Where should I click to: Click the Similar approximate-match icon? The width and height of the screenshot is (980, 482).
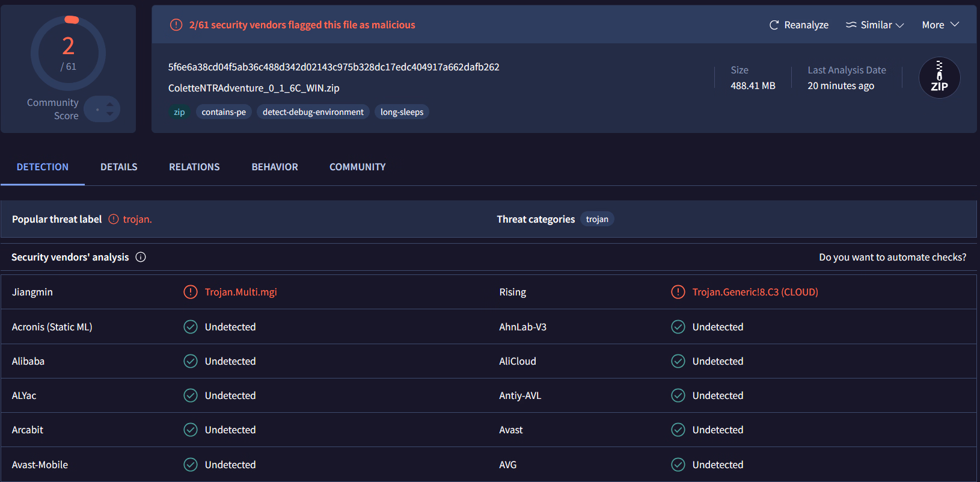click(x=851, y=25)
